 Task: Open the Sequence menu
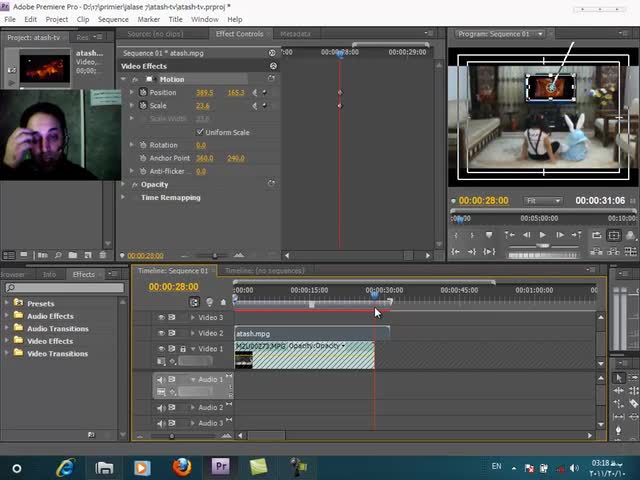113,19
